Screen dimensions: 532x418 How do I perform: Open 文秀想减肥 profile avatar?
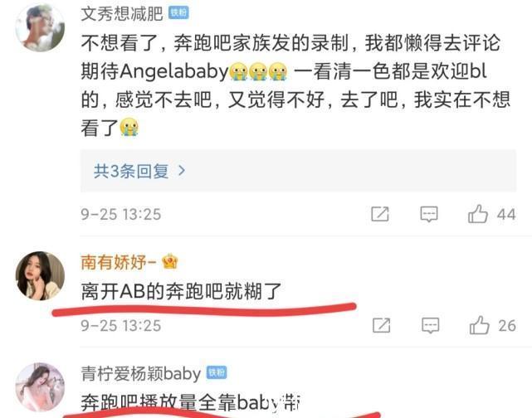coord(40,27)
